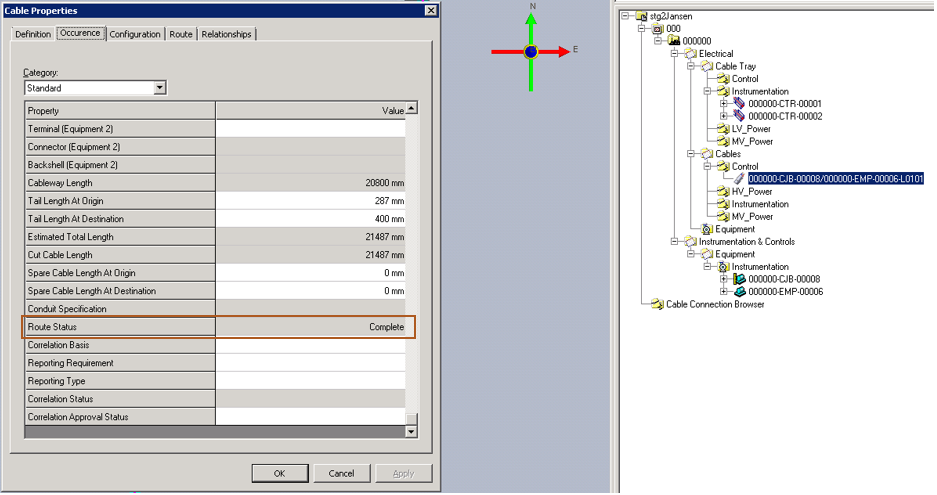Collapse the Cables folder node

[x=691, y=154]
